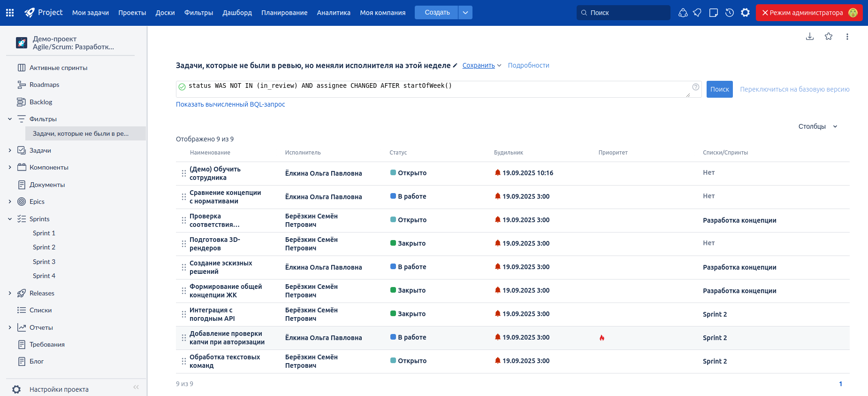868x396 pixels.
Task: Open the sticky notes icon in header
Action: coord(714,13)
